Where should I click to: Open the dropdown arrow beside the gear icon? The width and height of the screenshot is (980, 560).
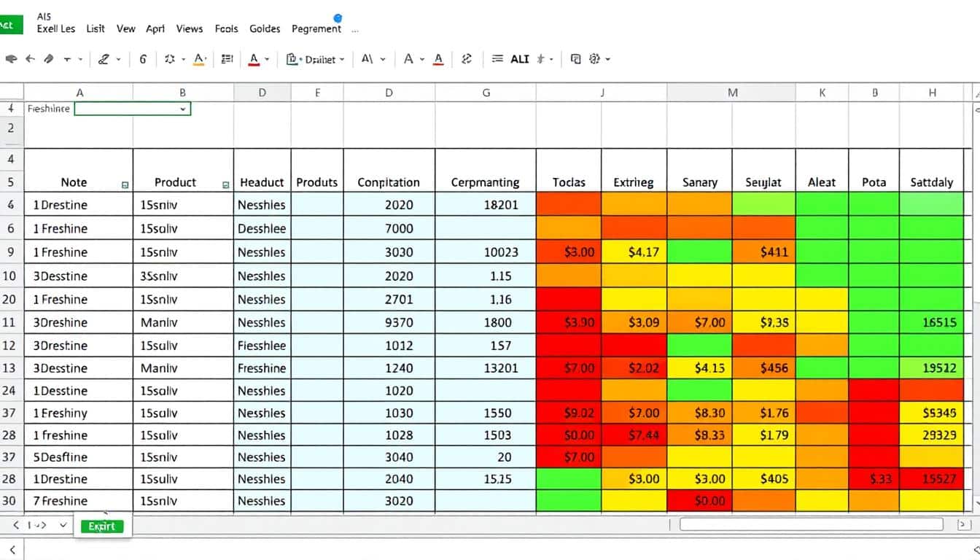point(607,60)
